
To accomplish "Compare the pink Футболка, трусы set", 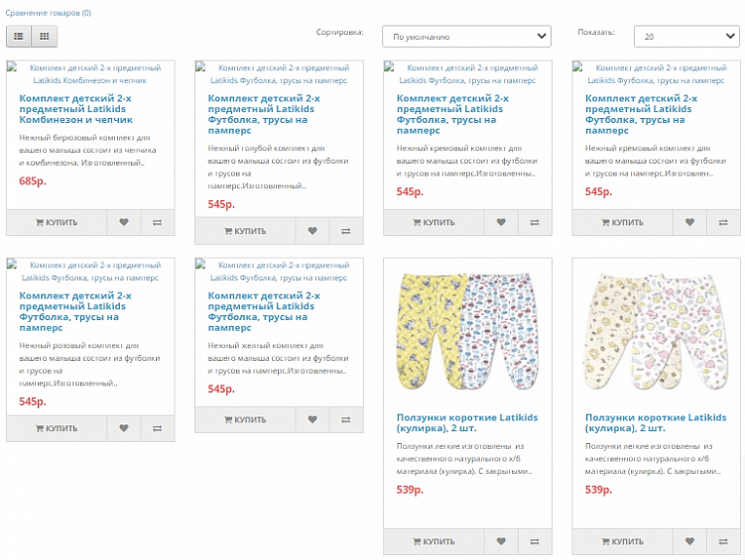I will (x=157, y=429).
